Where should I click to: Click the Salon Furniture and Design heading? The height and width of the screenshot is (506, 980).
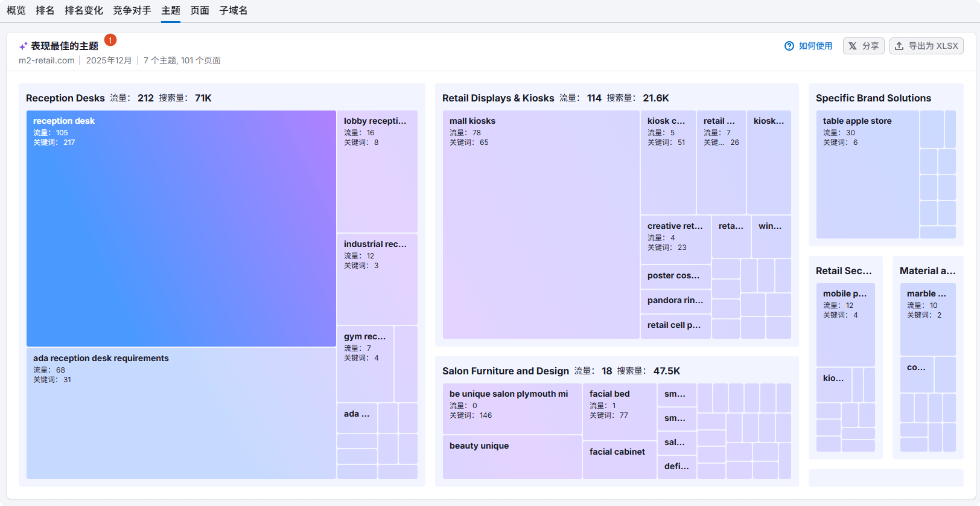[505, 371]
